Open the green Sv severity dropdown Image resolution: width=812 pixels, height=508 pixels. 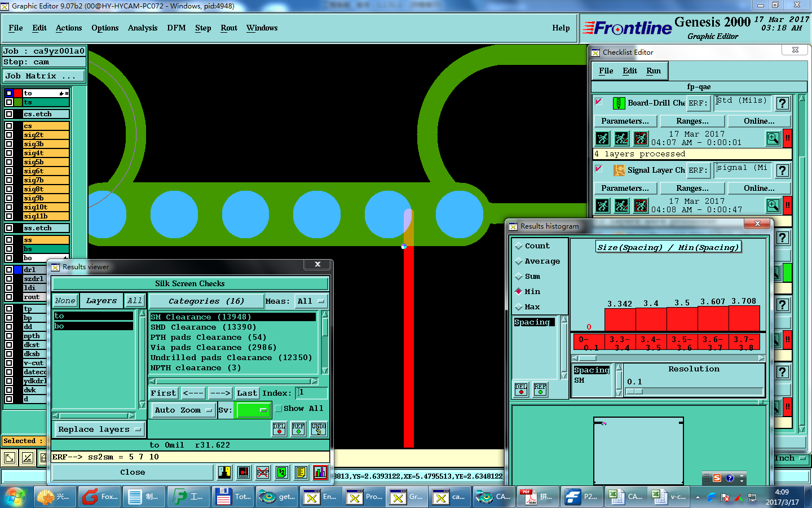[x=254, y=410]
